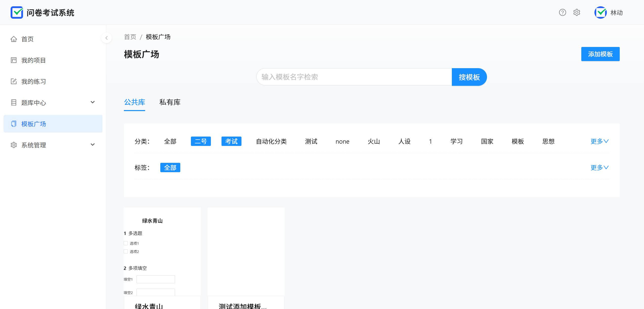Viewport: 644px width, 309px height.
Task: Expand the 题库中心 menu chevron
Action: (93, 102)
